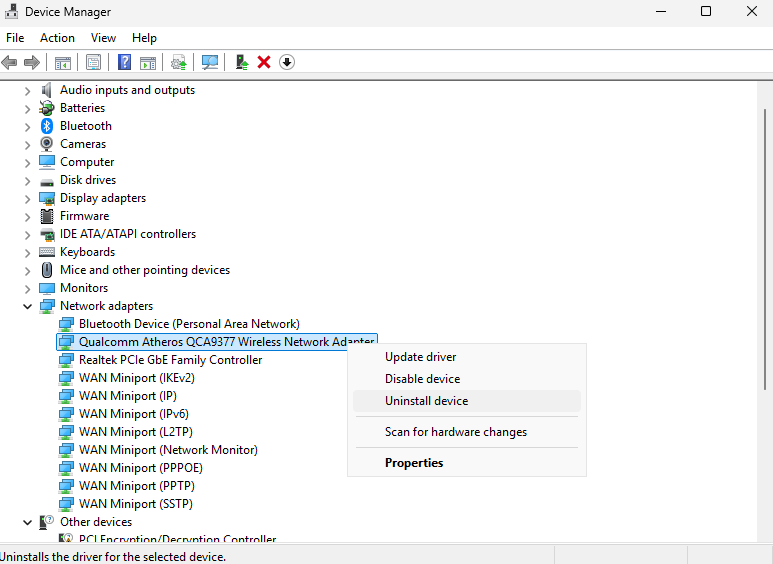The image size is (773, 564).
Task: Select Realtek PCIe GbE Family Controller
Action: tap(170, 360)
